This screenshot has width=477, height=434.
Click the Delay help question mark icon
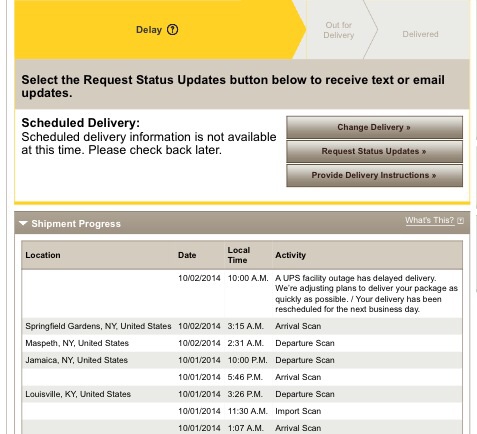coord(172,30)
